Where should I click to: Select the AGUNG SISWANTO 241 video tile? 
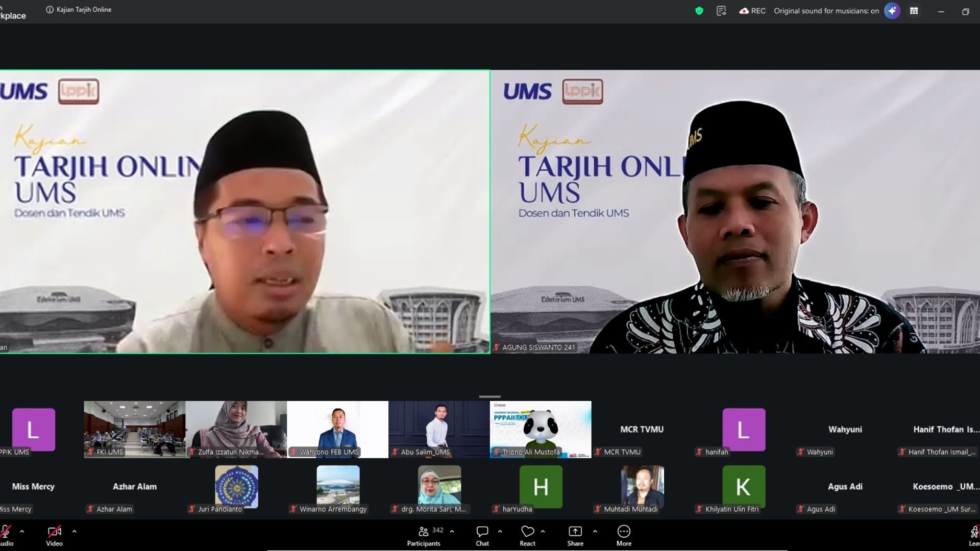(x=736, y=212)
